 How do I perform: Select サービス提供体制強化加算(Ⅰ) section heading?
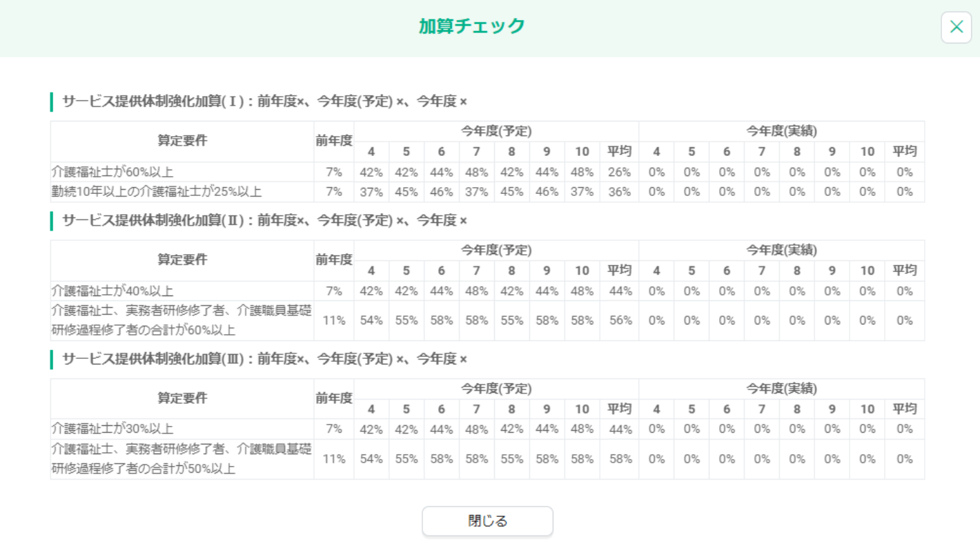click(x=264, y=101)
